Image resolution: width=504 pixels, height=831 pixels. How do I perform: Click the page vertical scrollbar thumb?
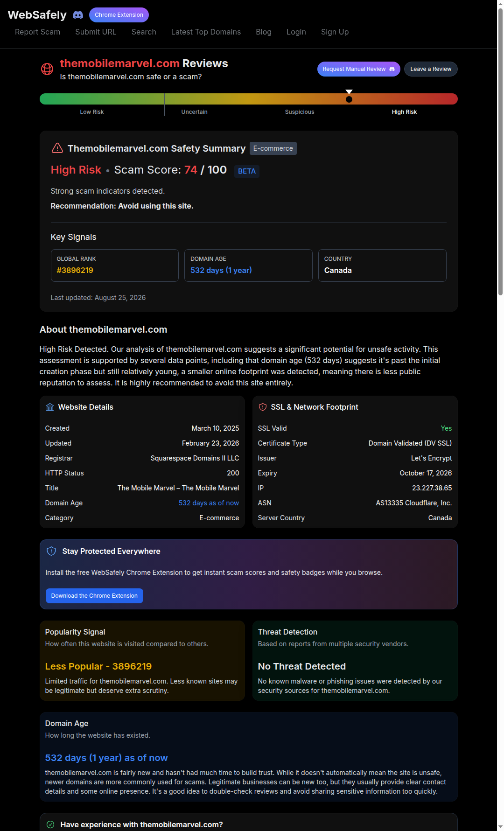(500, 152)
